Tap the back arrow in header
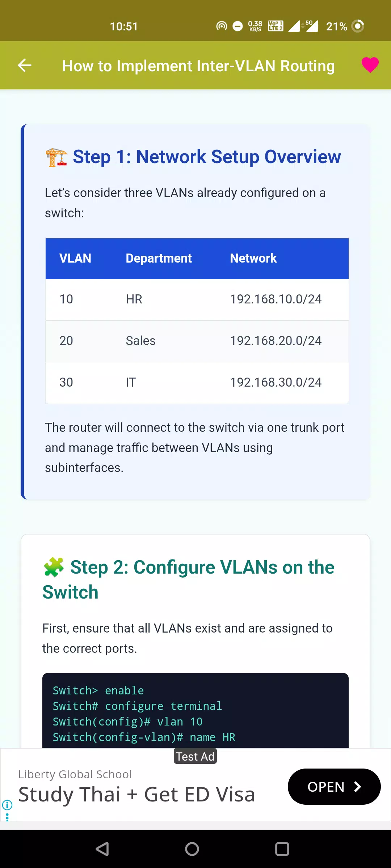391x868 pixels. point(25,65)
